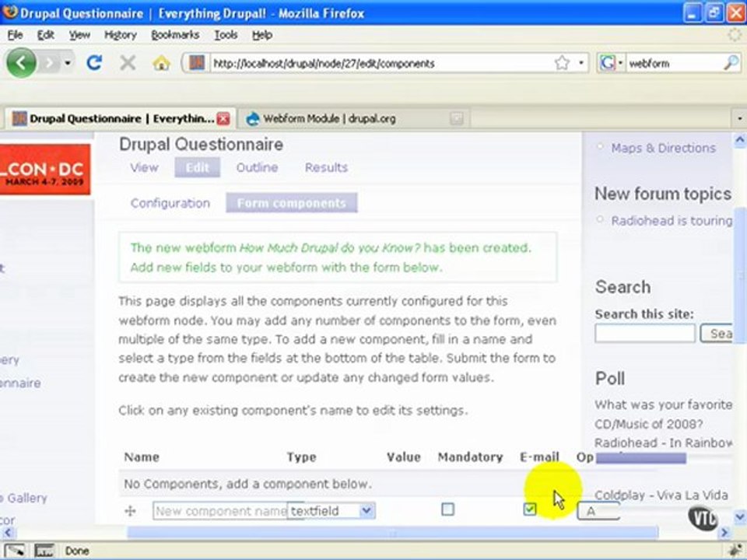Click the search magnifier icon
The image size is (747, 560).
731,63
